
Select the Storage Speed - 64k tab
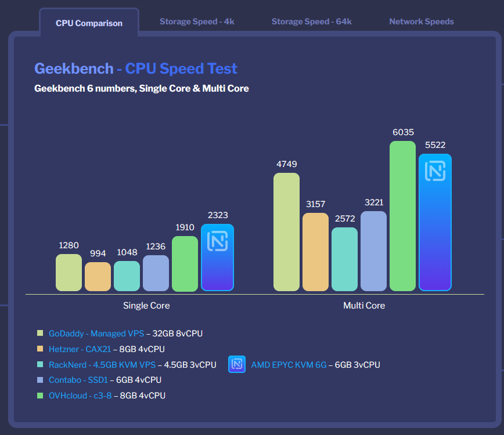[311, 21]
